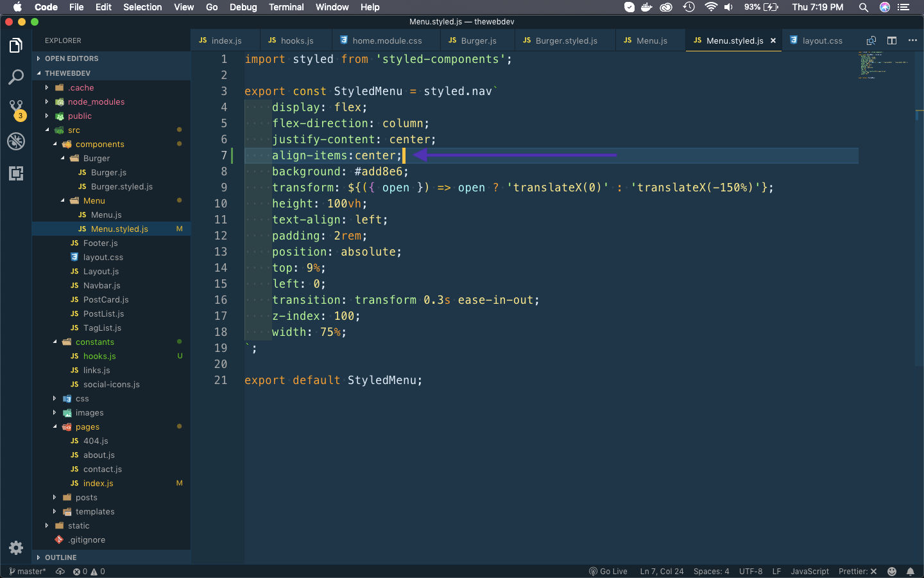Viewport: 924px width, 578px height.
Task: Collapse the src folder
Action: pos(112,130)
